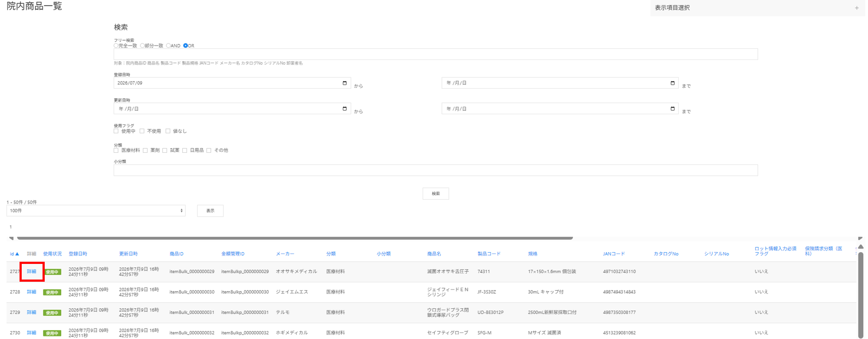
Task: Sort table by メーカー column header
Action: (x=285, y=254)
